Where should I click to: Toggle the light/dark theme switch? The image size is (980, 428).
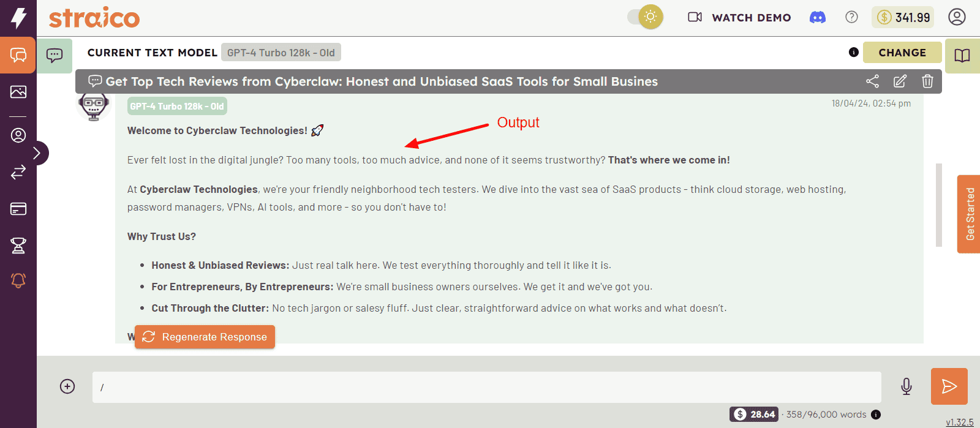pyautogui.click(x=645, y=17)
